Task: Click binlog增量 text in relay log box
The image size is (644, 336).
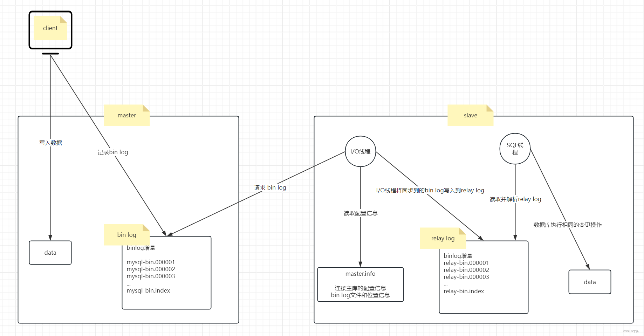Action: point(458,256)
